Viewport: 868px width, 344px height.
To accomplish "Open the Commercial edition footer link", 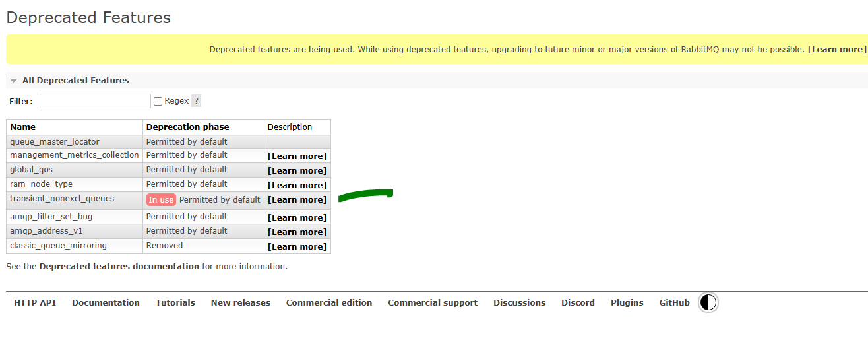I will click(329, 303).
